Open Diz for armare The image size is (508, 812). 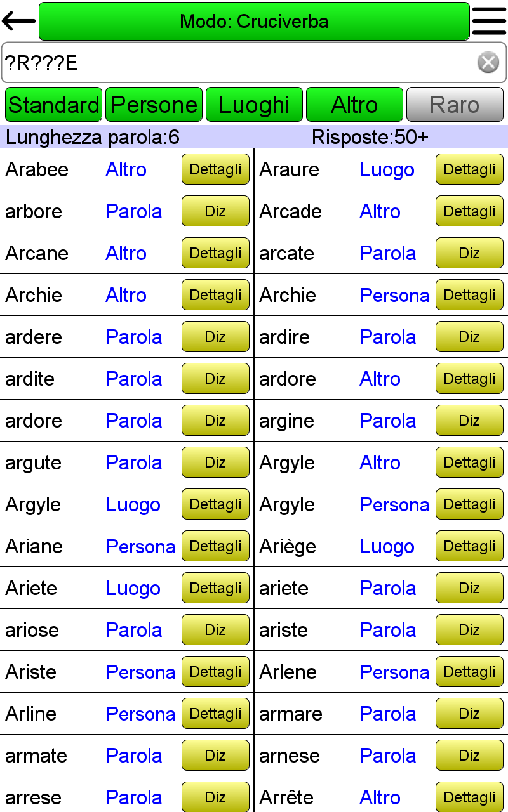pos(469,714)
